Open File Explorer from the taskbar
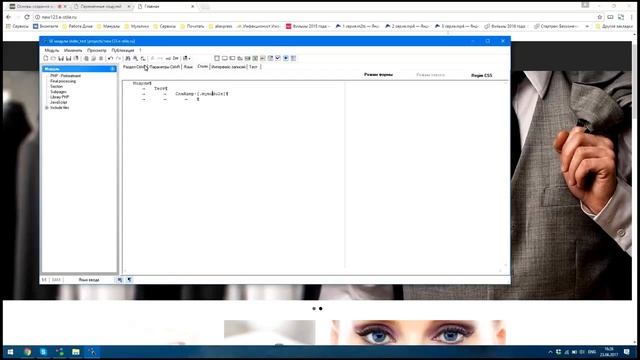Viewport: 640px width, 360px height. click(x=76, y=352)
